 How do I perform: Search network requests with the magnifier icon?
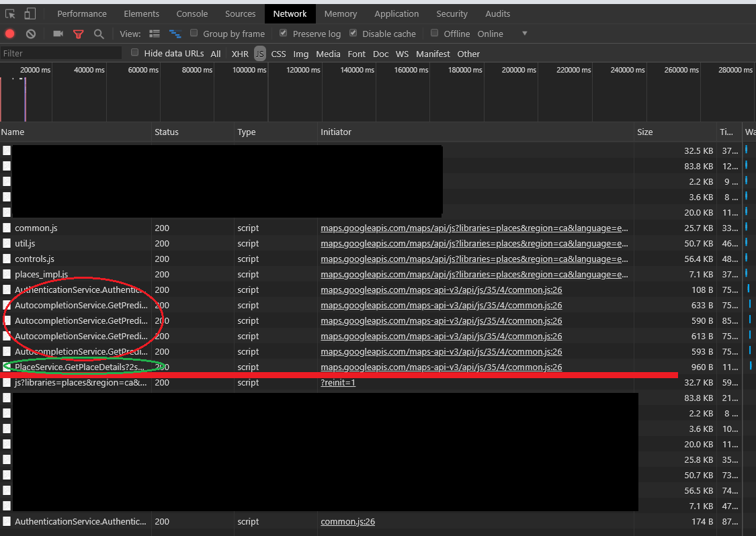tap(98, 33)
